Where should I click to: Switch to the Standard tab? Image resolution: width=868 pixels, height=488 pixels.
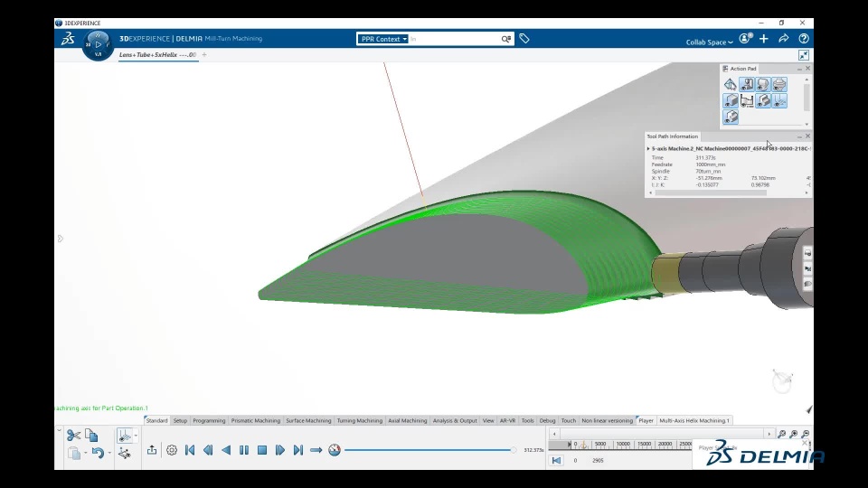(x=156, y=420)
